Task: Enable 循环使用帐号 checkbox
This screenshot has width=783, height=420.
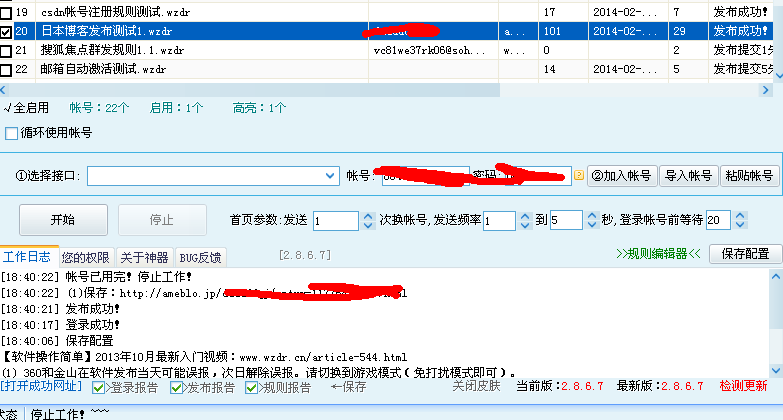Action: pyautogui.click(x=11, y=133)
